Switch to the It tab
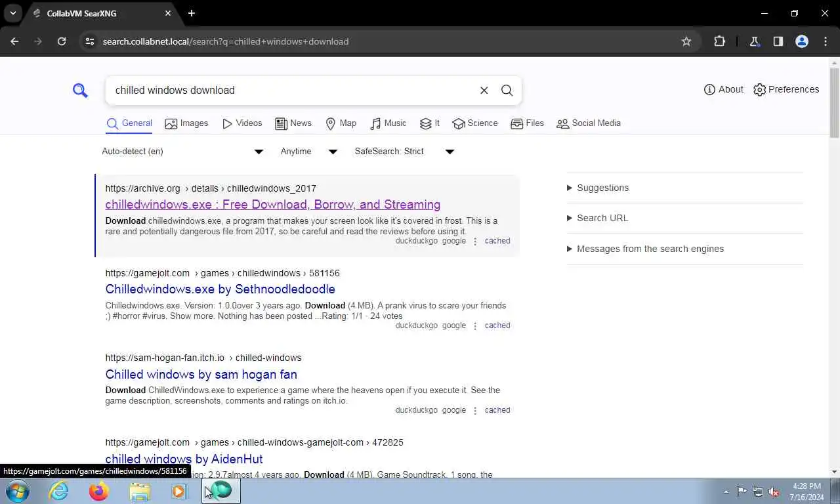 [430, 123]
